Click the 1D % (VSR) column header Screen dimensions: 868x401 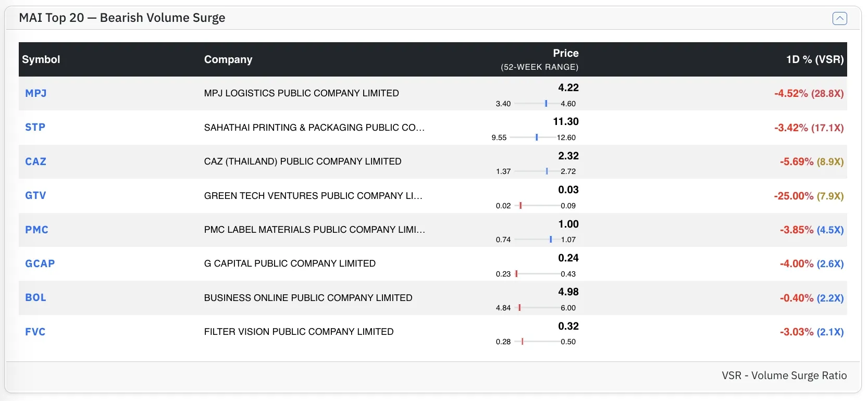point(815,59)
